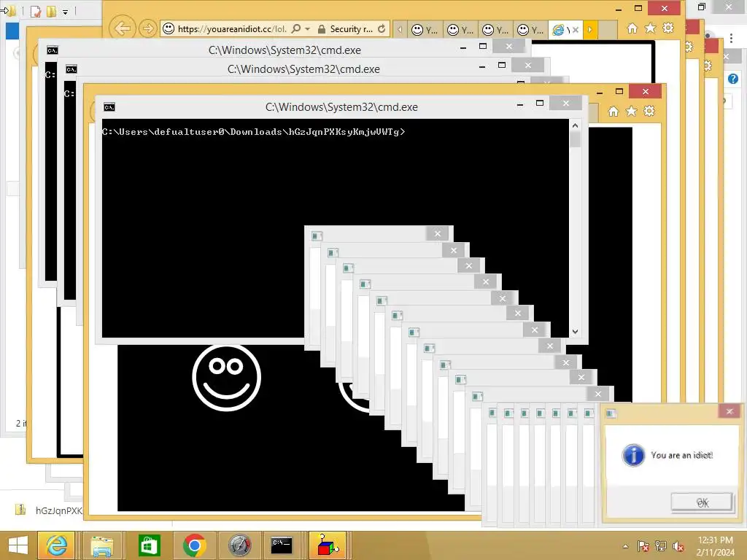Click the colored cubes app icon on the taskbar
Image resolution: width=747 pixels, height=560 pixels.
328,545
